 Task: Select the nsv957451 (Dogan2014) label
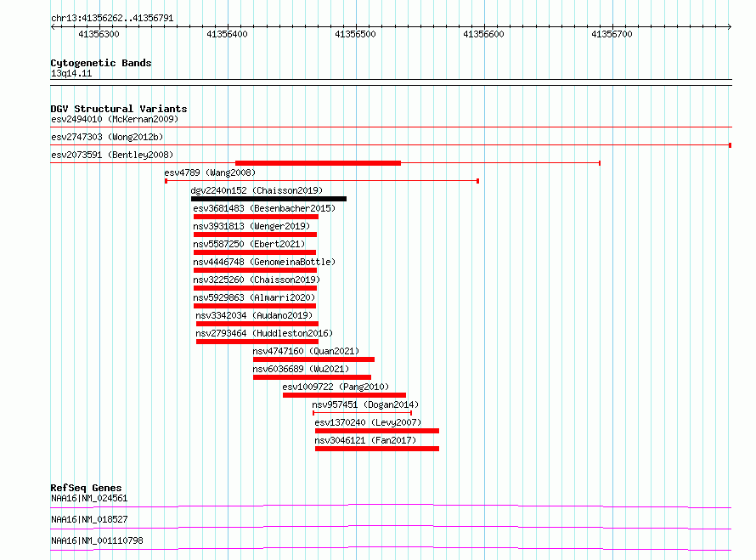point(365,404)
